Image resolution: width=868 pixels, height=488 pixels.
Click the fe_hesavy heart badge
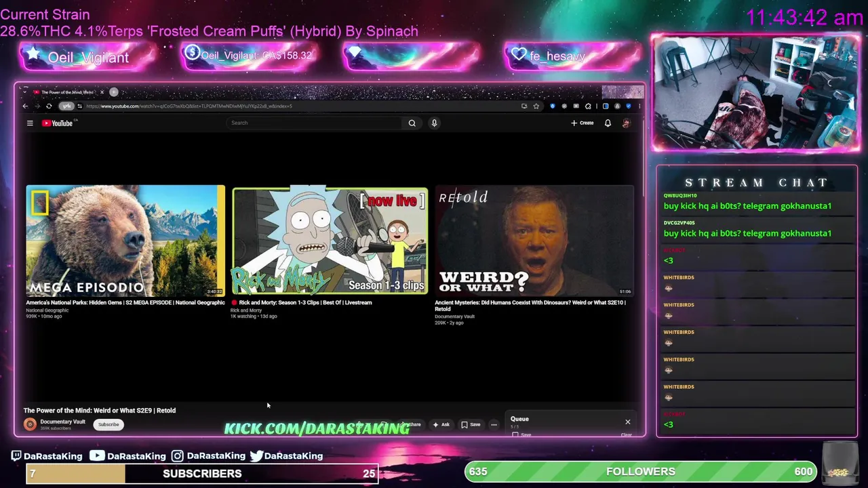573,56
